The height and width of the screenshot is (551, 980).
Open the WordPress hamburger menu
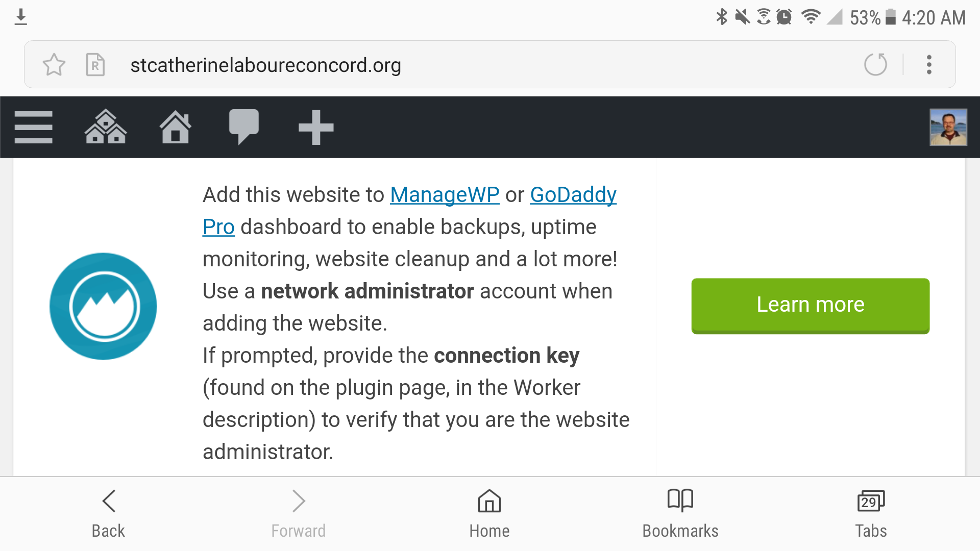[x=34, y=127]
